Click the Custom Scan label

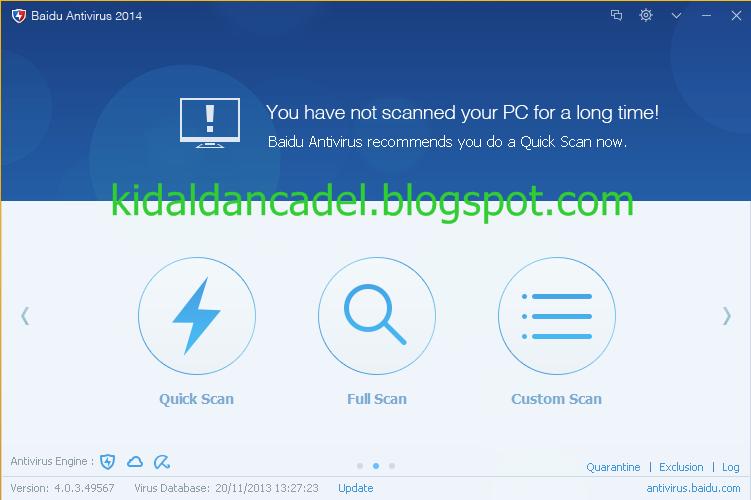(557, 399)
